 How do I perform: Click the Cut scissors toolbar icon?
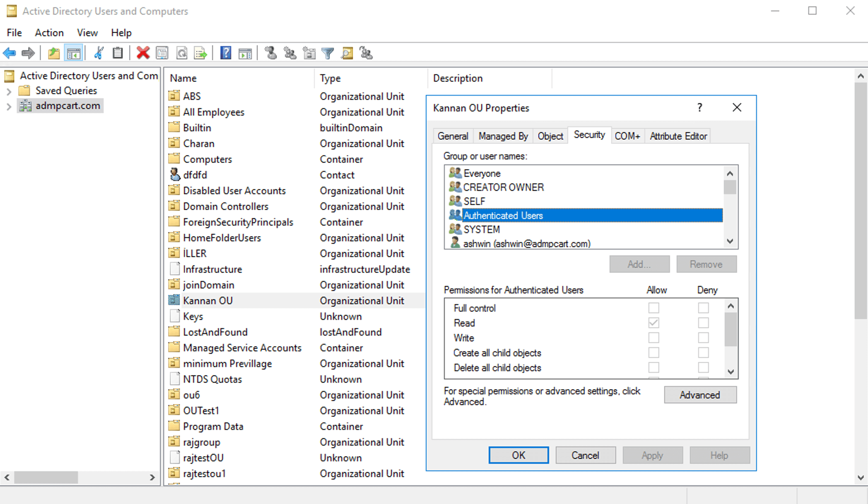click(x=99, y=53)
